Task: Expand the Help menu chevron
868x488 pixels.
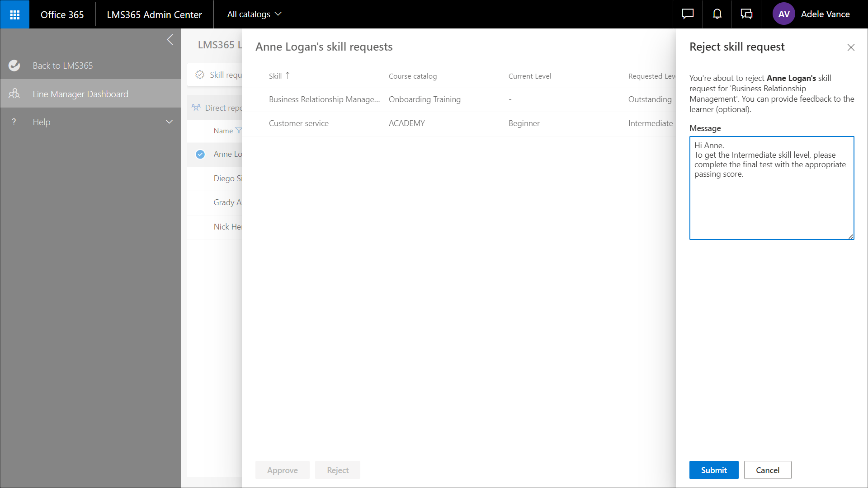Action: click(169, 122)
